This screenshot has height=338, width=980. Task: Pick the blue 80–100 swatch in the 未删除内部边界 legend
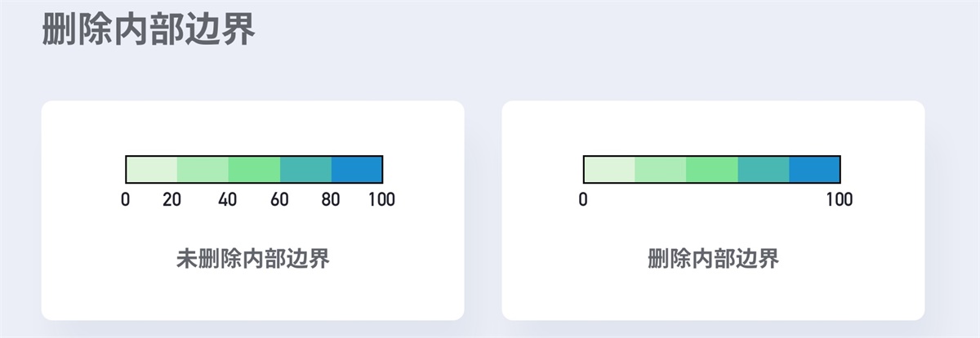pos(357,169)
